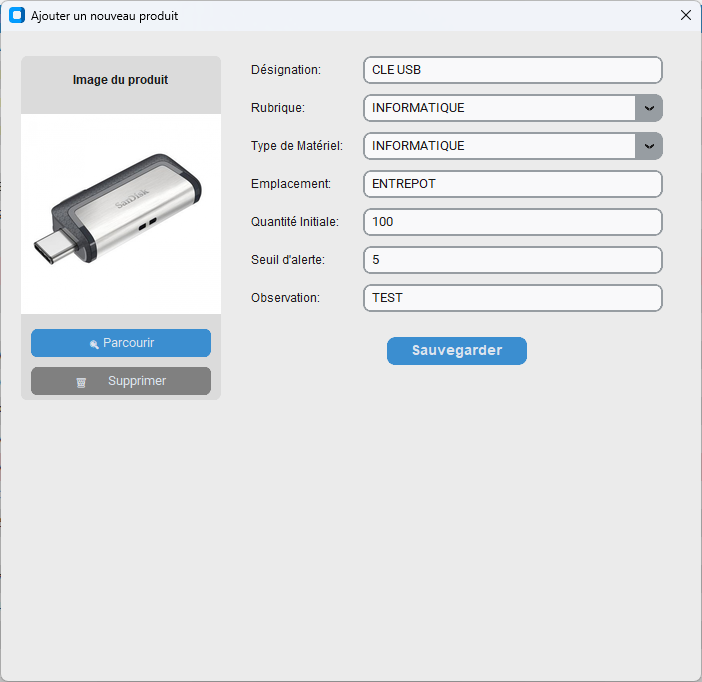Click the 'Ajouter un nouveau produit' window title
Image resolution: width=702 pixels, height=682 pixels.
105,16
